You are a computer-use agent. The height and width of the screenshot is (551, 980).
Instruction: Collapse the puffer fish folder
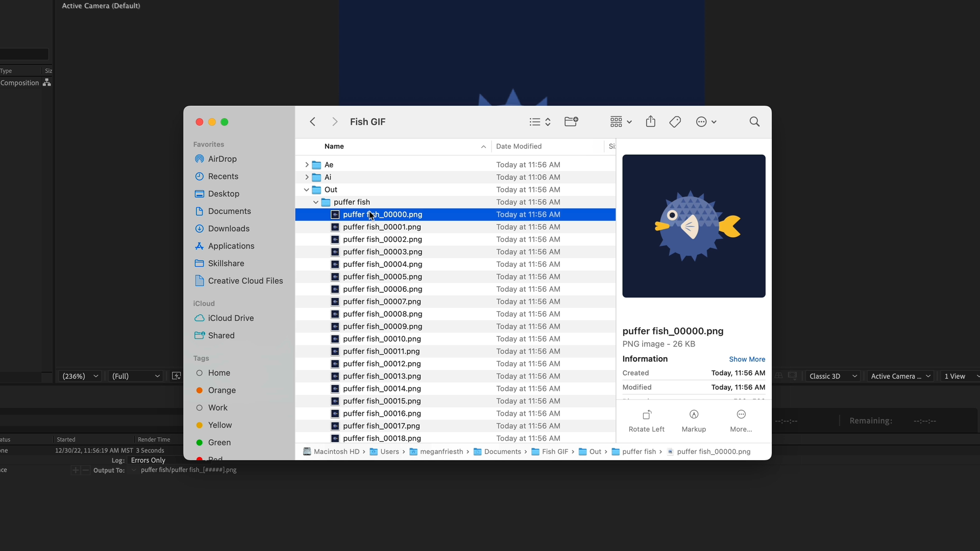click(316, 202)
